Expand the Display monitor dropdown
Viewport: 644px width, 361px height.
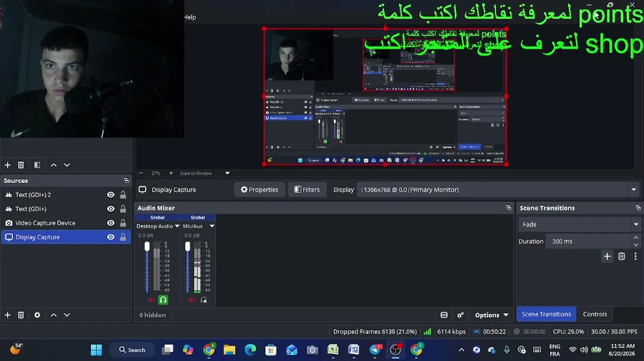pos(634,190)
